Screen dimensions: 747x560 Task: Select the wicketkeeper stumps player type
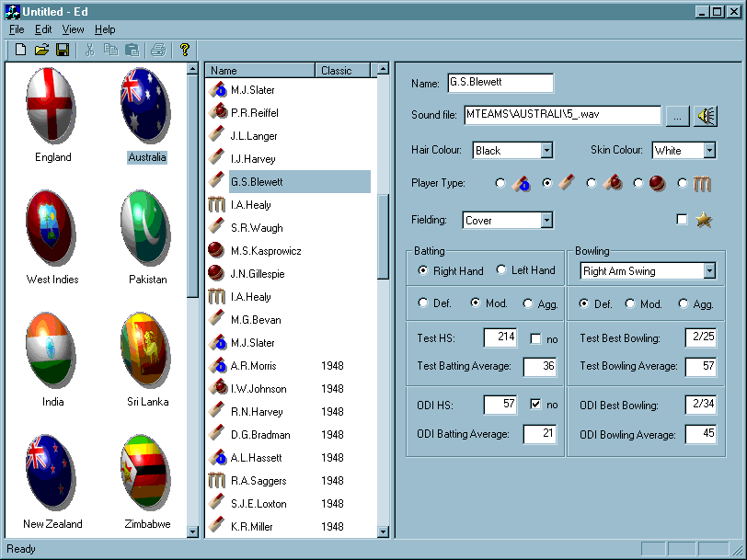coord(683,183)
